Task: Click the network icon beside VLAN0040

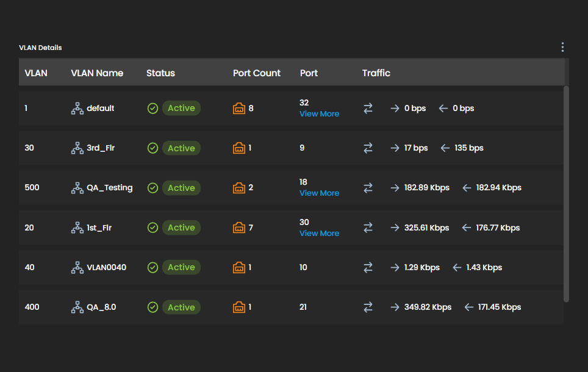Action: click(77, 267)
